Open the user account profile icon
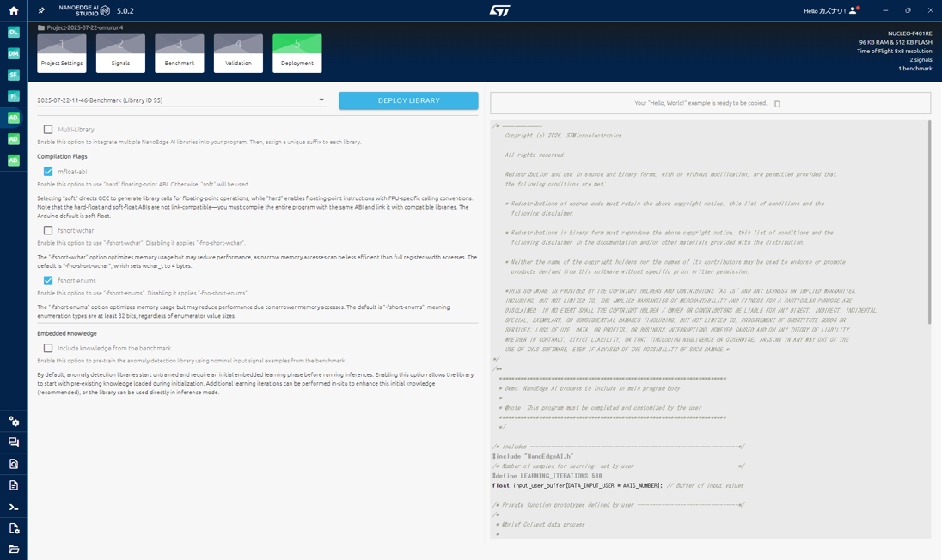942x560 pixels. 853,11
